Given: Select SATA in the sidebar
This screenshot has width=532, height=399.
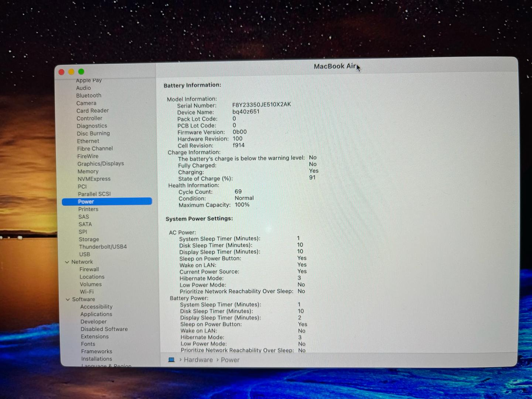Looking at the screenshot, I should coord(85,224).
